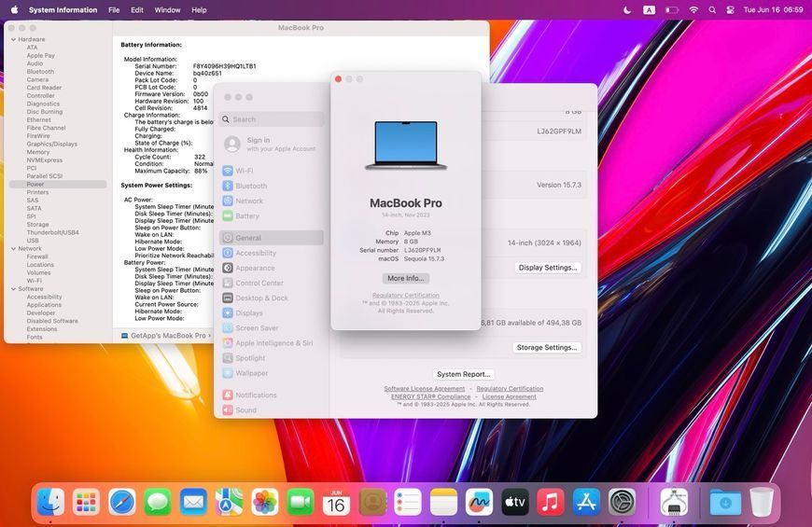Launch Safari from the Dock
The width and height of the screenshot is (812, 527).
click(122, 502)
